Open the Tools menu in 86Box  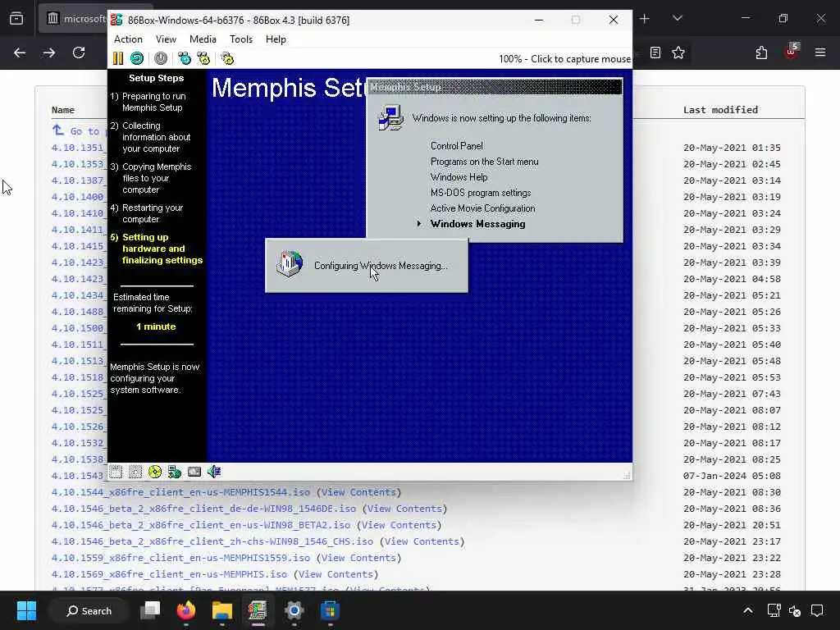(241, 39)
